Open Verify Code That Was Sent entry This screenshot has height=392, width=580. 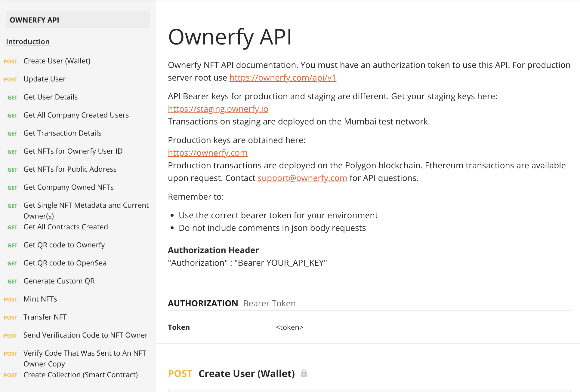tap(85, 358)
